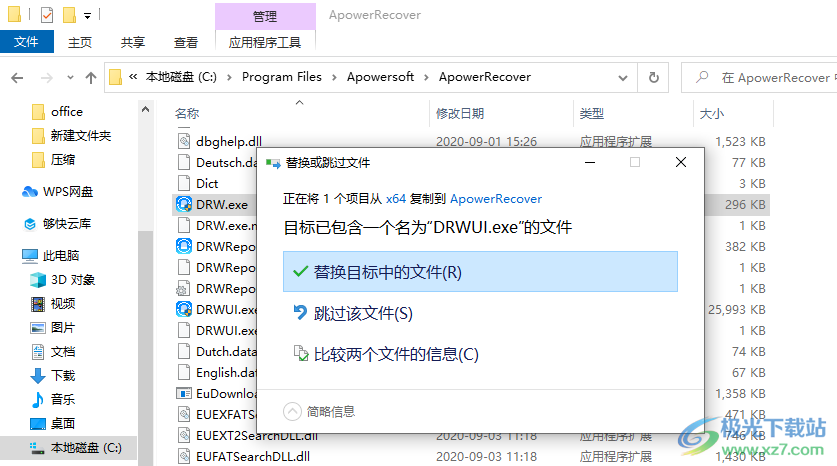Switch to the 查看 ribbon tab

coord(186,42)
